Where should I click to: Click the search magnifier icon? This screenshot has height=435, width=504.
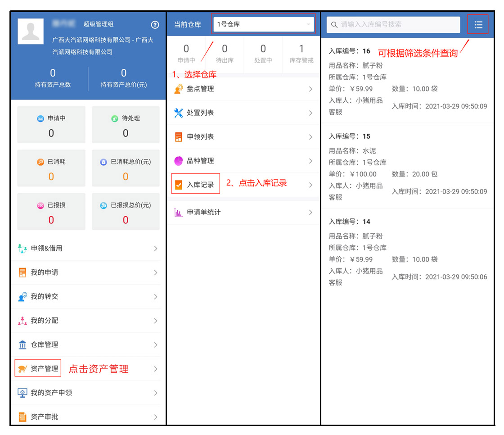(334, 25)
